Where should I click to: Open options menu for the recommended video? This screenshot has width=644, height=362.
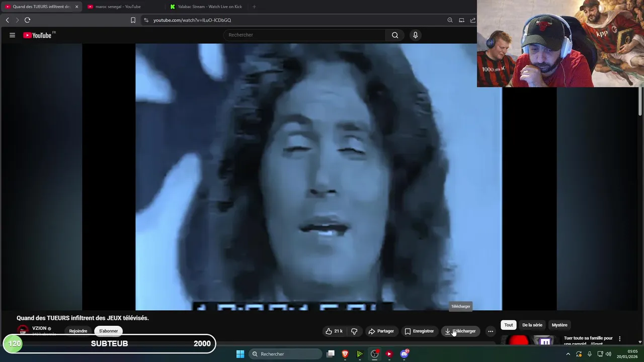(x=619, y=339)
